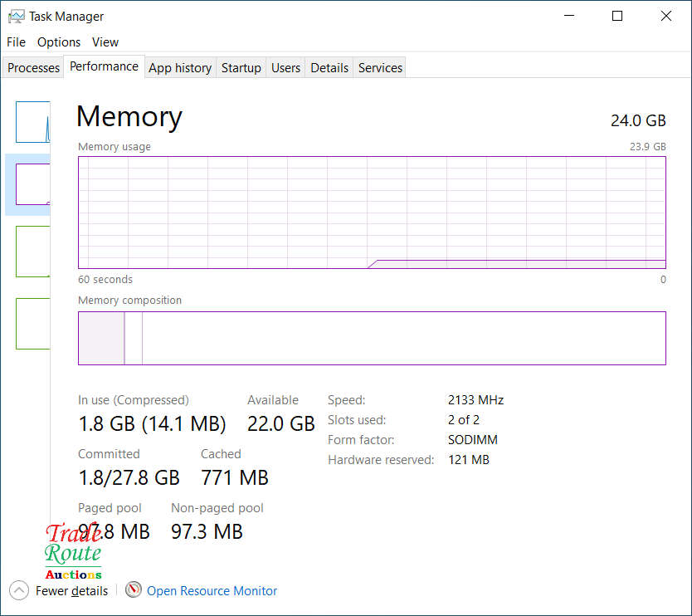Switch to the Services tab

pyautogui.click(x=380, y=68)
